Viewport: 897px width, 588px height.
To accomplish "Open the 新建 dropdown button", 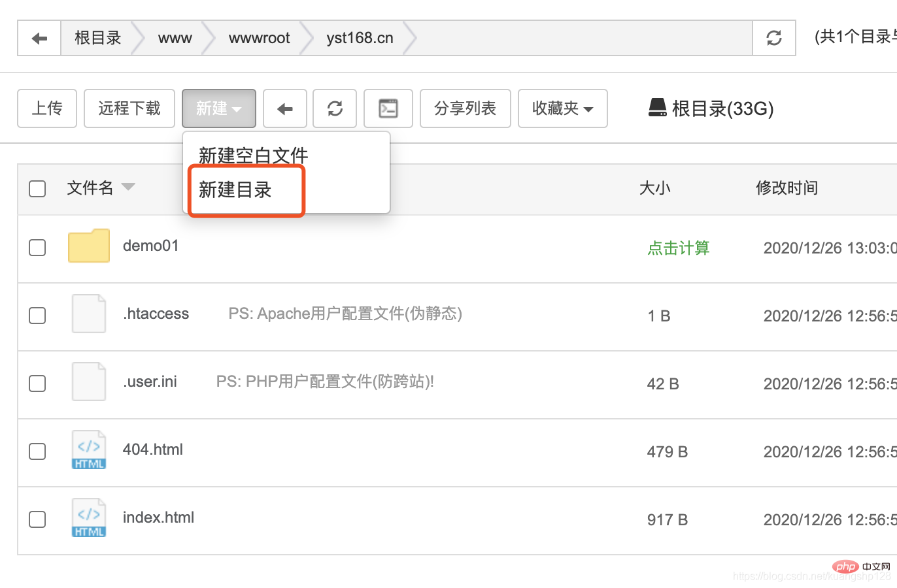I will (219, 108).
